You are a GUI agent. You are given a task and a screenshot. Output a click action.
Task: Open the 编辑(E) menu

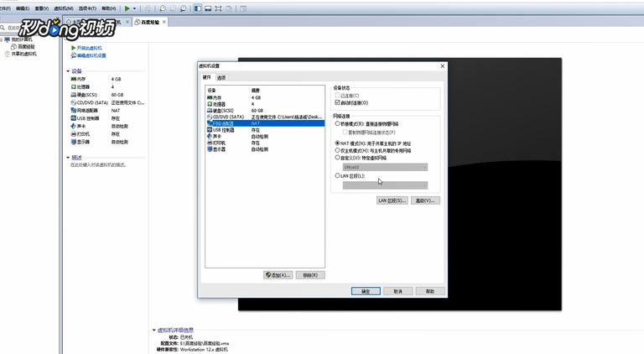pos(23,8)
